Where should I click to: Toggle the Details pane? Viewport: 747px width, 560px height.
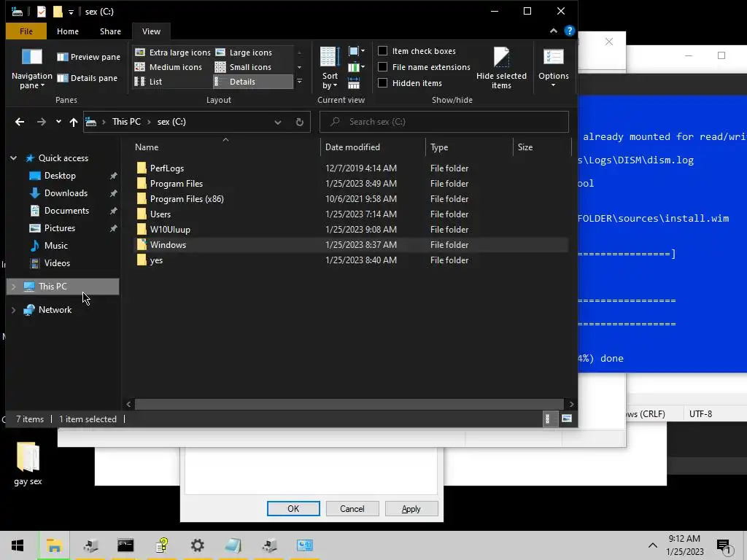pyautogui.click(x=88, y=78)
